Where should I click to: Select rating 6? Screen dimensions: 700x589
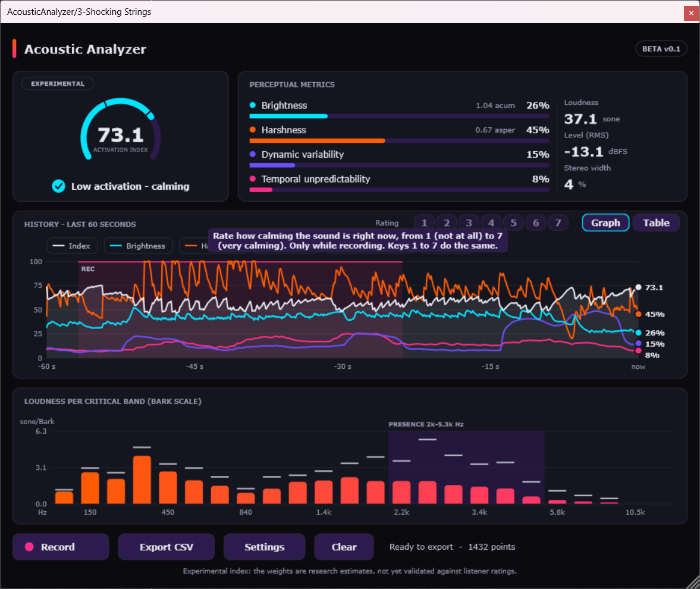[536, 223]
